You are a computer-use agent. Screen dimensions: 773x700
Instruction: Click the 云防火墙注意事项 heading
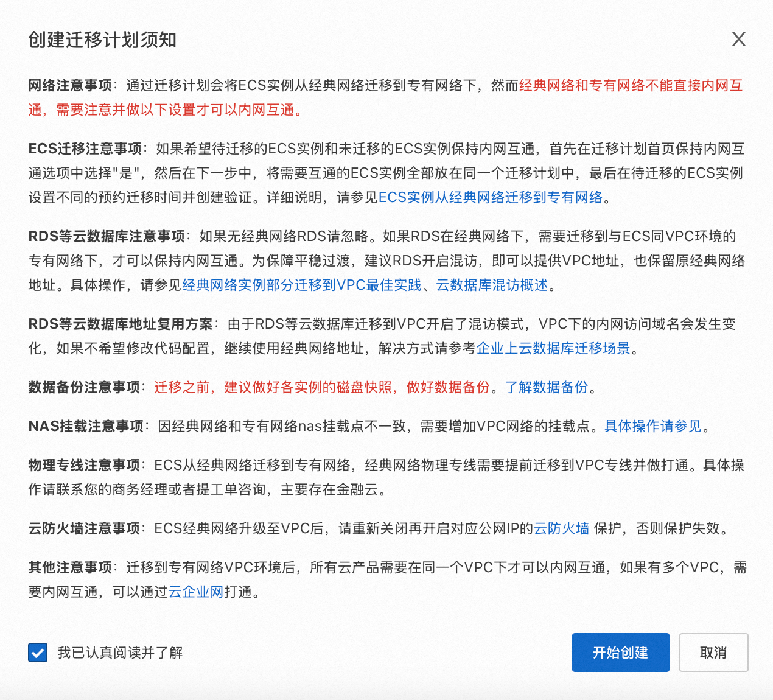pyautogui.click(x=84, y=528)
